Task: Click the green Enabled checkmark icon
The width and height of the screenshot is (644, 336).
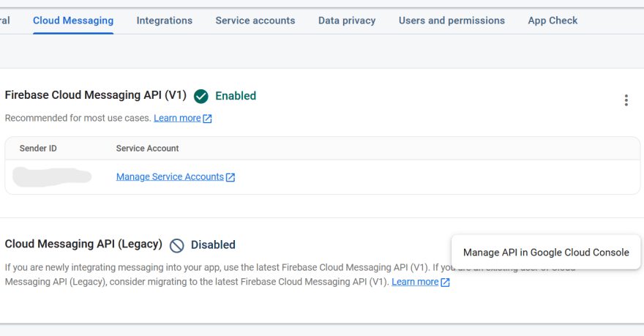Action: point(201,96)
